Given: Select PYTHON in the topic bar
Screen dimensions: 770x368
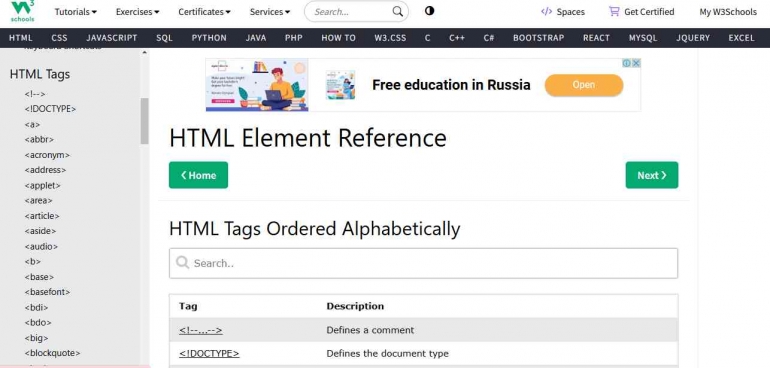Looking at the screenshot, I should [x=209, y=38].
